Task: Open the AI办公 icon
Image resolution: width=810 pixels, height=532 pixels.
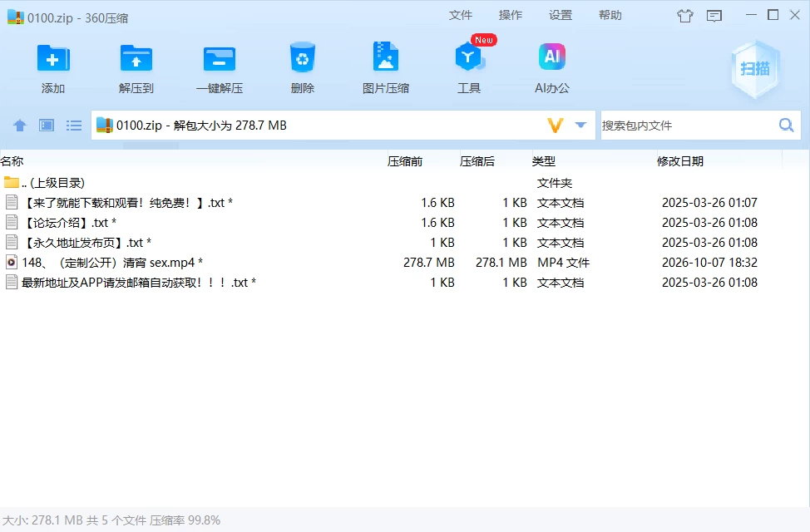Action: coord(551,57)
